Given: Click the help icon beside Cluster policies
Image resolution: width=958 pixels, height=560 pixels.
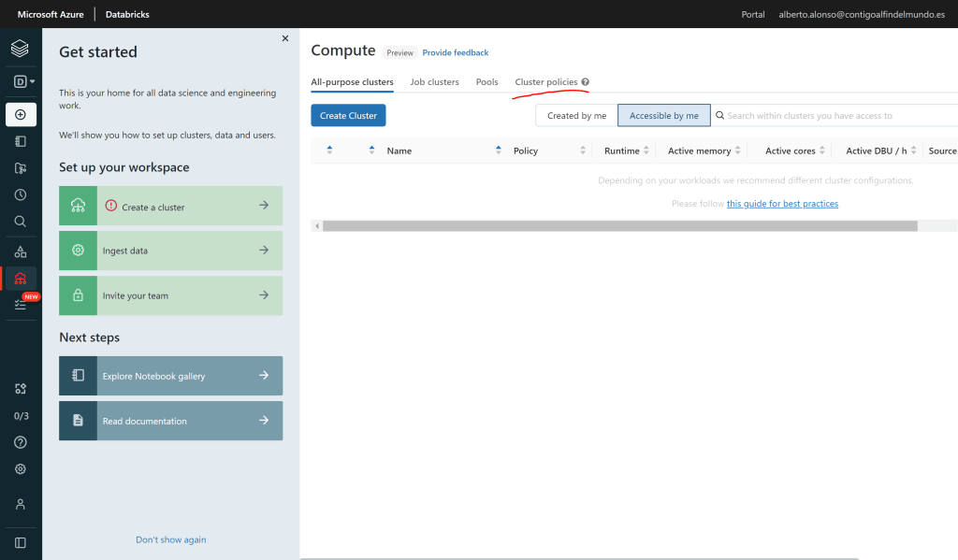Looking at the screenshot, I should pos(585,82).
